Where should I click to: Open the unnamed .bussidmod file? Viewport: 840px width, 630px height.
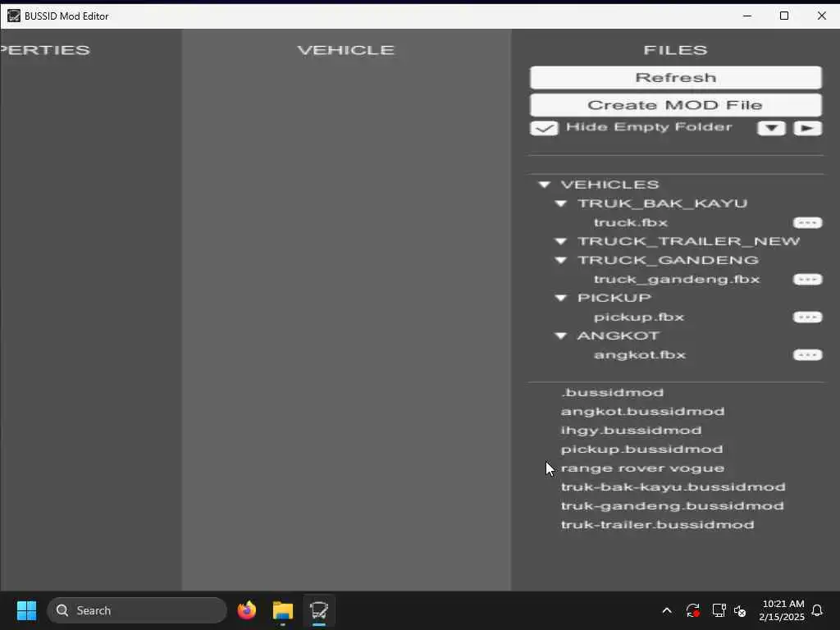click(612, 393)
